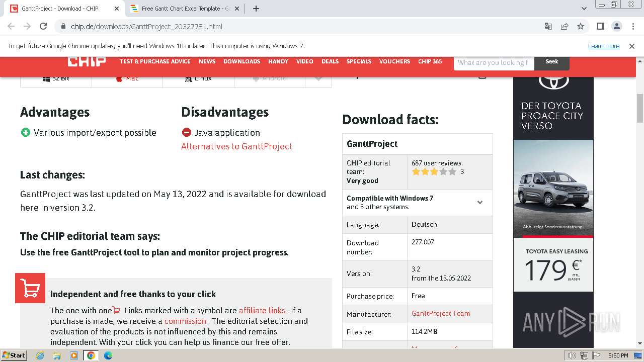644x362 pixels.
Task: Click the 277.007 download number value
Action: coord(423,242)
